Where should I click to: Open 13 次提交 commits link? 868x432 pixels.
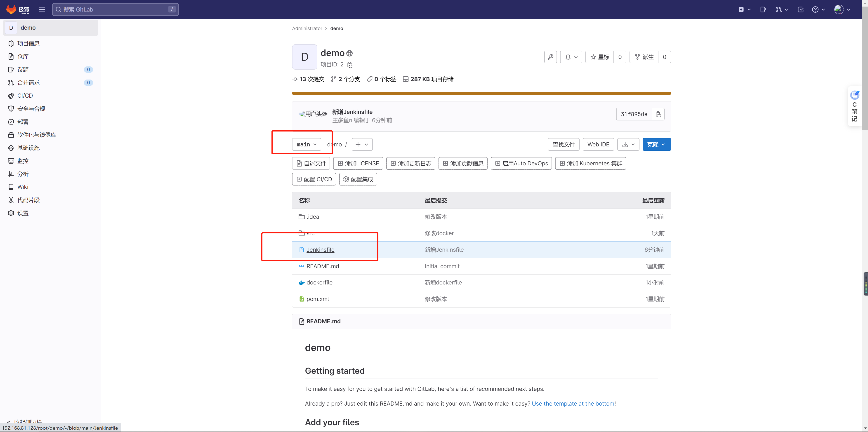click(x=308, y=79)
